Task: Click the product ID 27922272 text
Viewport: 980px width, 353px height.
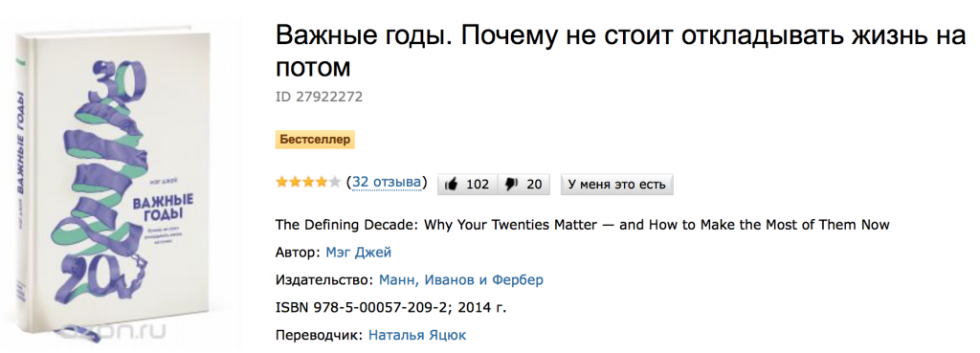Action: click(x=319, y=97)
